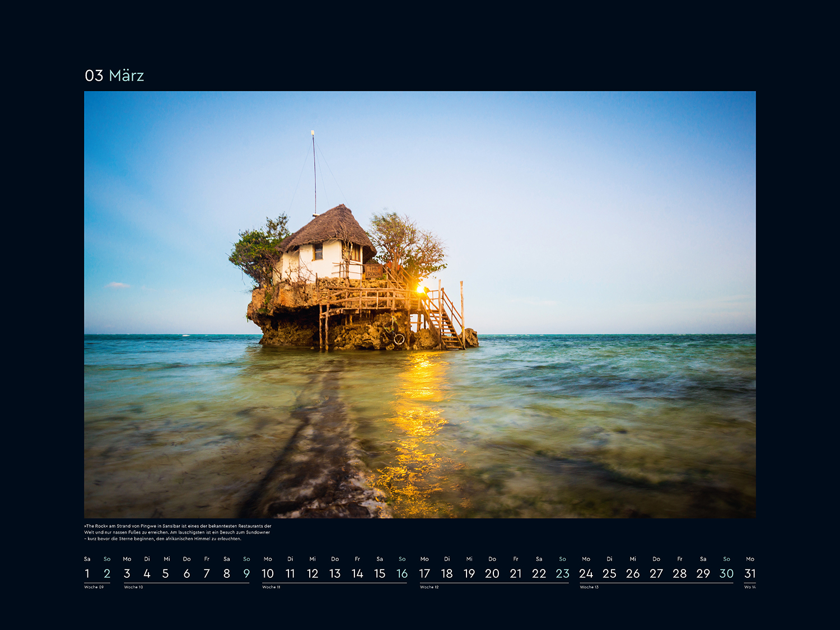Image resolution: width=840 pixels, height=630 pixels.
Task: Click the photo caption about The Rock
Action: coord(178,533)
